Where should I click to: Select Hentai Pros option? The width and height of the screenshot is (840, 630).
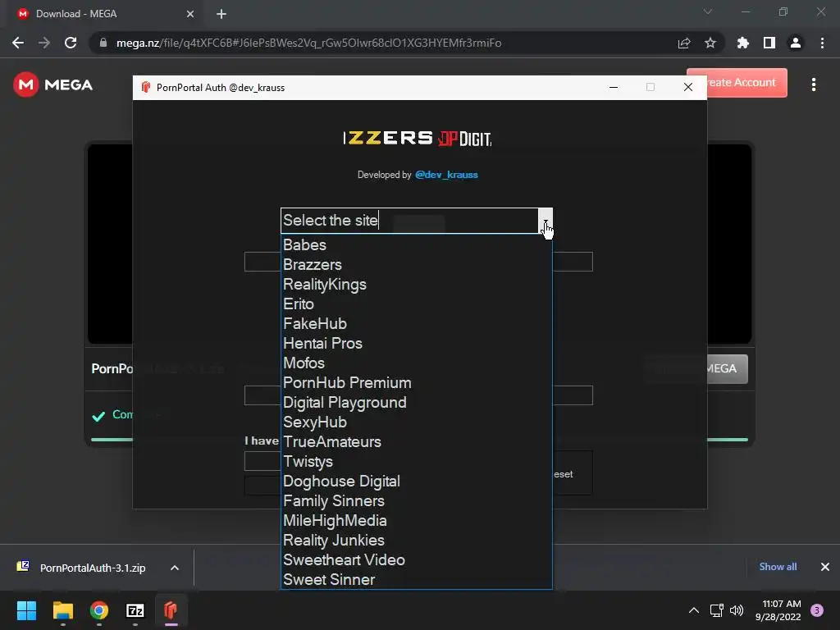click(416, 344)
